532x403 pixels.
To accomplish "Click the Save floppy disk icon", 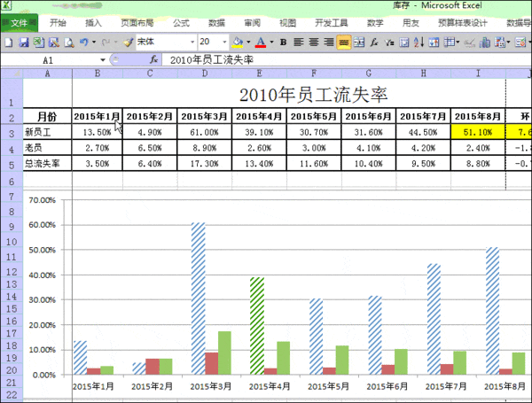I will tap(23, 43).
